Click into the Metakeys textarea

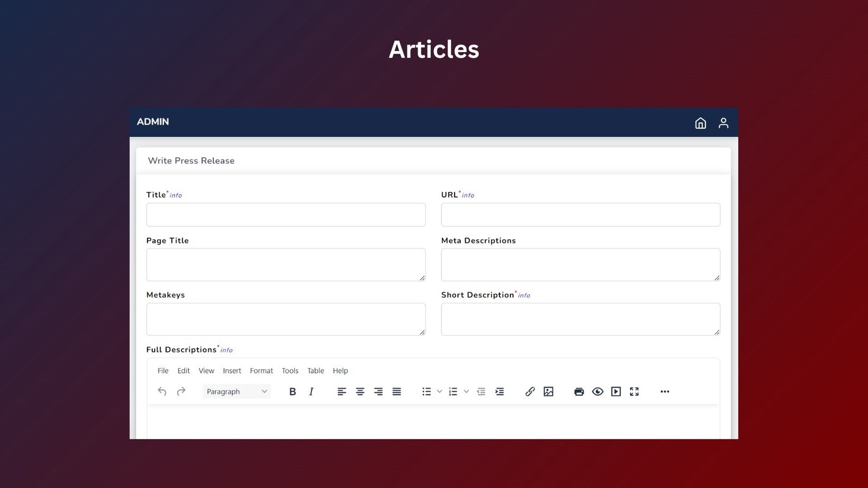(286, 319)
